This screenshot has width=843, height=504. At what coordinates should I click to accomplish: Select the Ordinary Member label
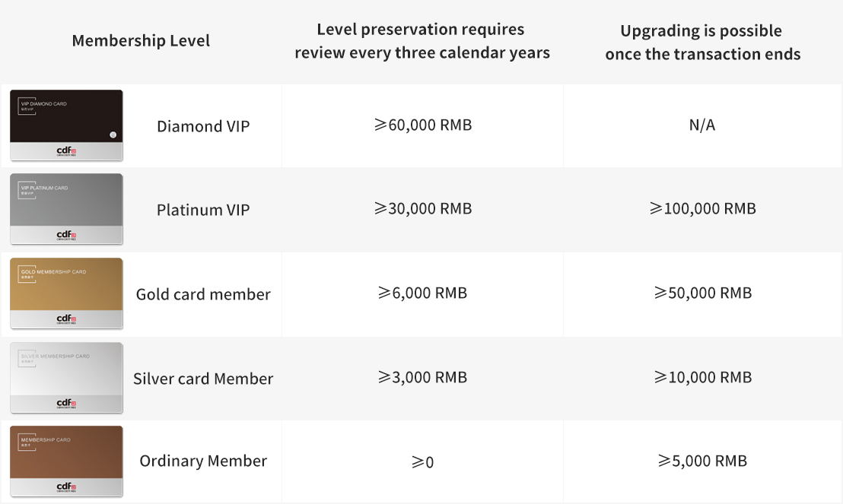tap(203, 461)
